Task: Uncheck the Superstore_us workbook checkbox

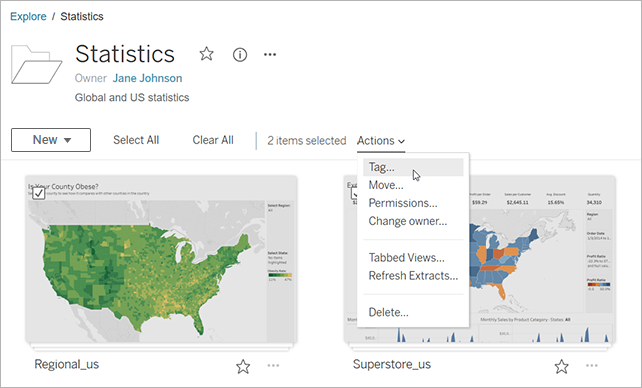Action: 355,193
